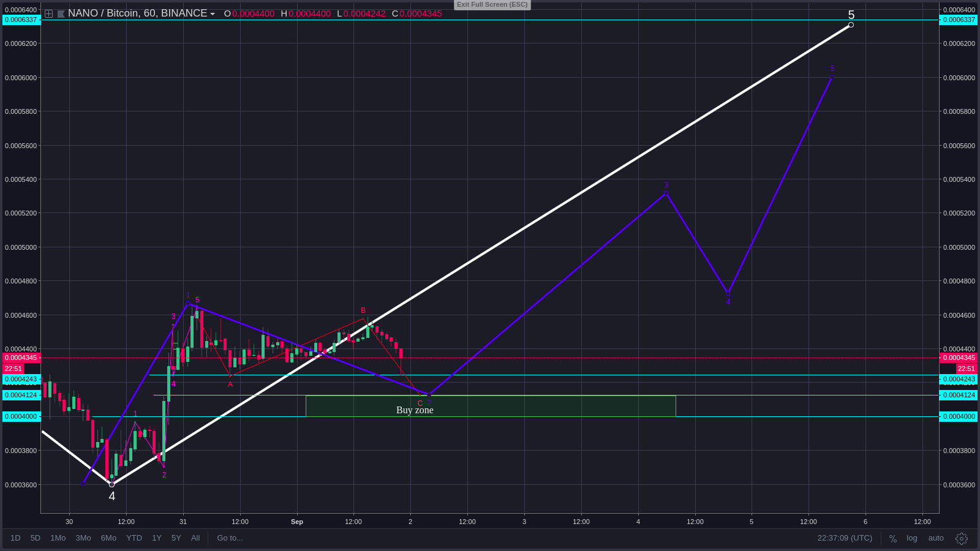The width and height of the screenshot is (980, 551).
Task: Select the 1D time range
Action: pos(15,538)
